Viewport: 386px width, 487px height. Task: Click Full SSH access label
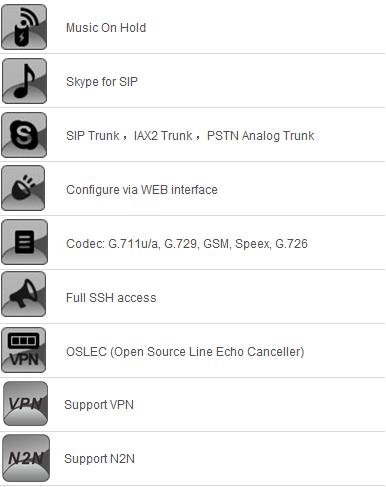(111, 298)
